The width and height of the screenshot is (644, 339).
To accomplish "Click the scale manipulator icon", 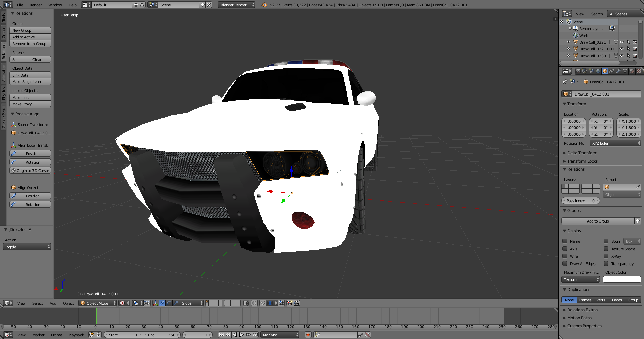I will click(x=176, y=303).
